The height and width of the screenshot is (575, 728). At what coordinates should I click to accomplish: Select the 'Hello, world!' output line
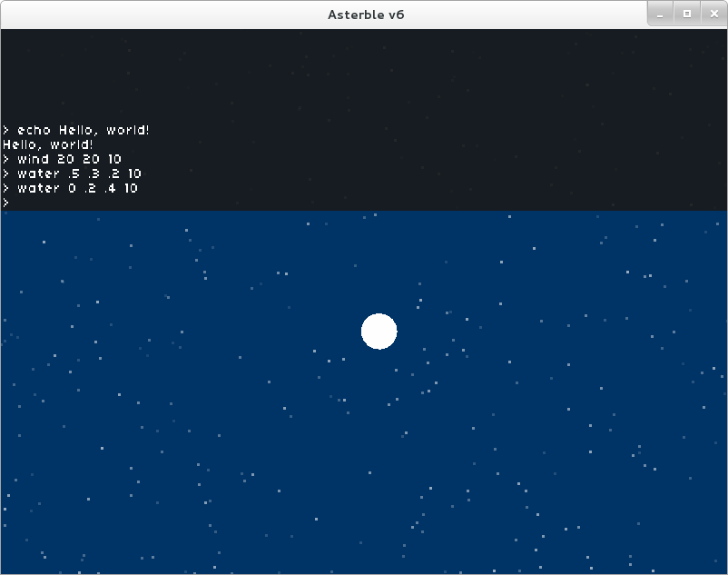pyautogui.click(x=48, y=144)
